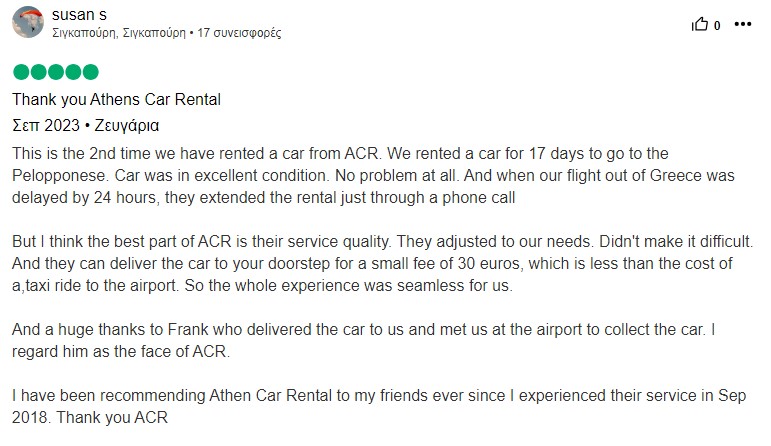Screen dimensions: 771x446
Task: Click paragraph starting This is the 2nd time
Action: tap(373, 176)
